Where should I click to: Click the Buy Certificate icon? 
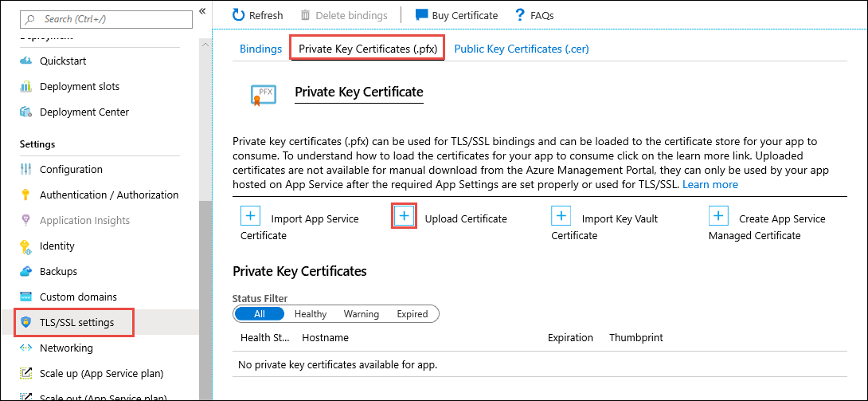point(421,15)
